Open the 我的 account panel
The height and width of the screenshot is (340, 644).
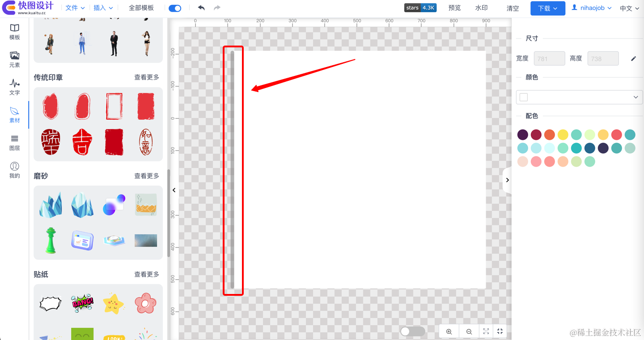(15, 170)
